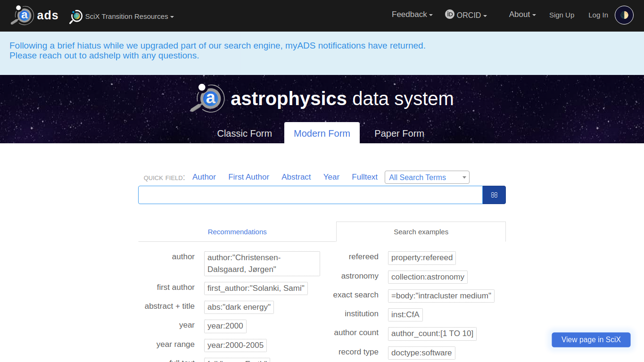Image resolution: width=644 pixels, height=362 pixels.
Task: Click the SciX magnifier logo icon
Action: (x=76, y=16)
